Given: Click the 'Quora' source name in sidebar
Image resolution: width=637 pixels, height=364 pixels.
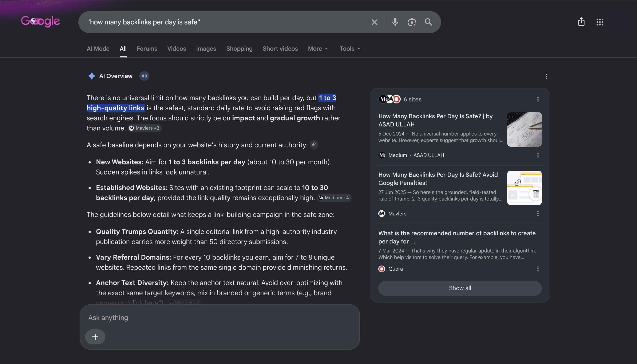Looking at the screenshot, I should point(395,269).
